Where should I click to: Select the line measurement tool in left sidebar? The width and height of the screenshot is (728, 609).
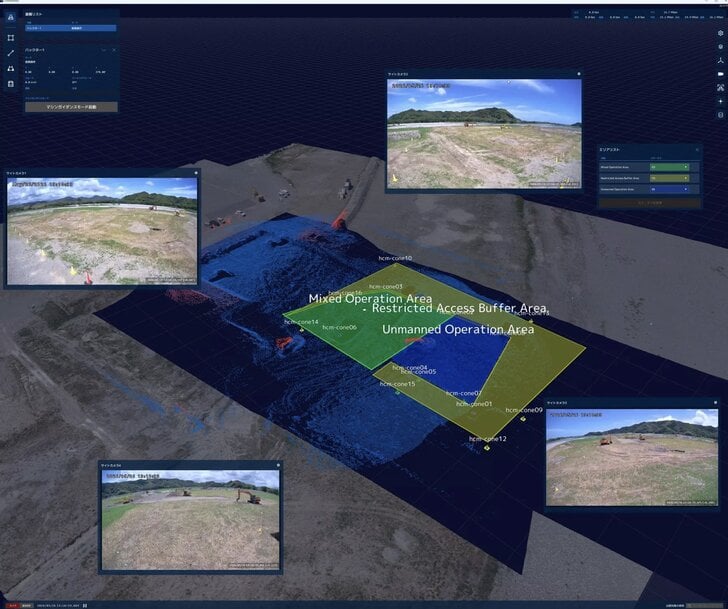[x=11, y=53]
